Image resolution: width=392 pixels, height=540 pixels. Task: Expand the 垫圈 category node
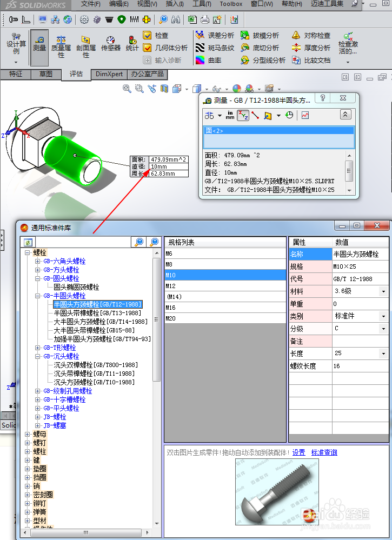tap(28, 469)
